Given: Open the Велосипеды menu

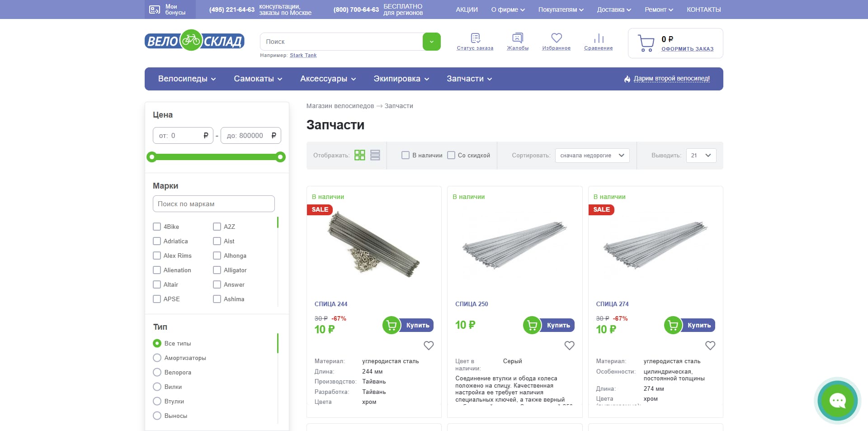Looking at the screenshot, I should [187, 79].
